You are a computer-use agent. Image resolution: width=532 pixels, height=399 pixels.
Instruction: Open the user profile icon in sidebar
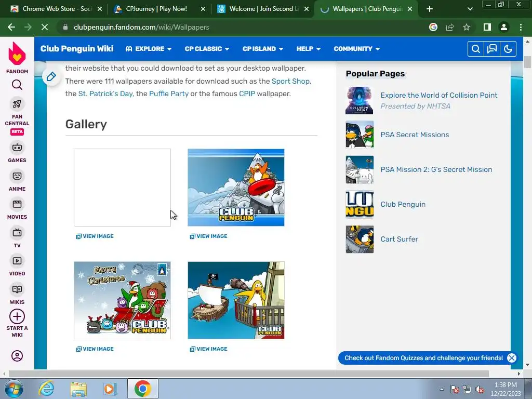coord(17,356)
